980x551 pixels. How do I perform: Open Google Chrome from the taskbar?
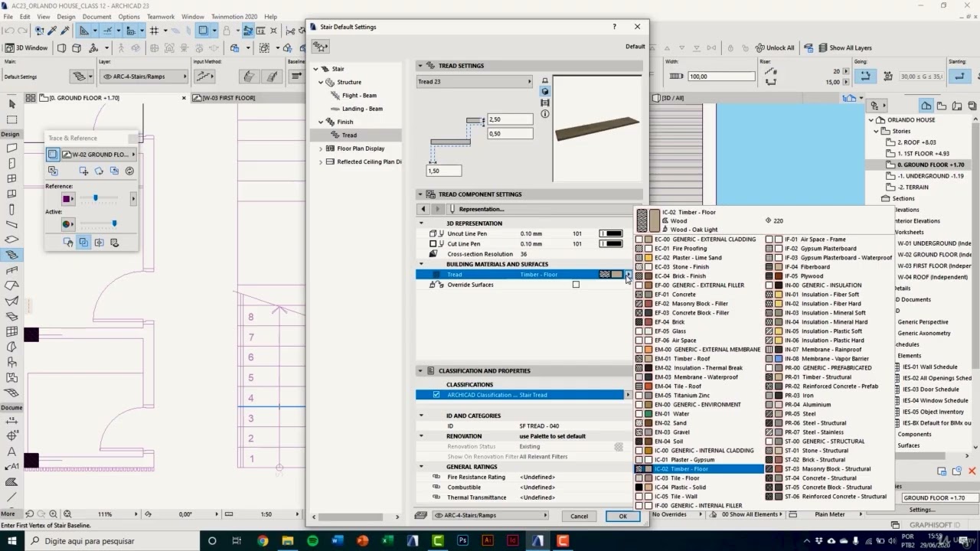[x=263, y=540]
